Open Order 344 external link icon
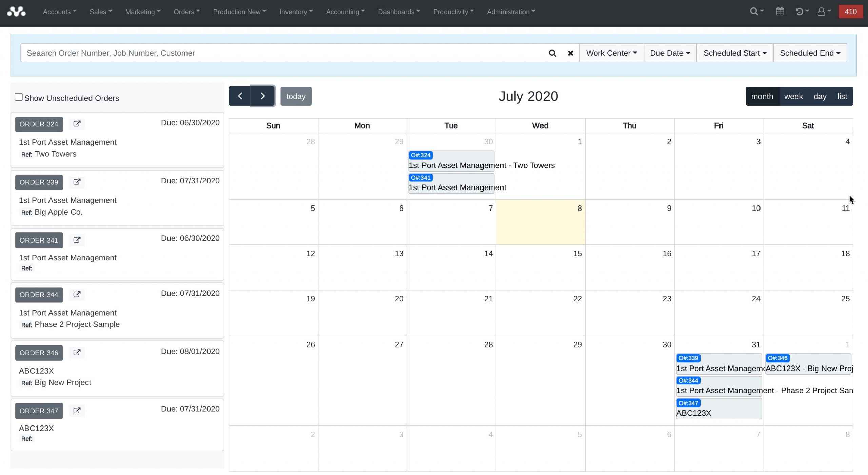The width and height of the screenshot is (868, 475). 77,294
